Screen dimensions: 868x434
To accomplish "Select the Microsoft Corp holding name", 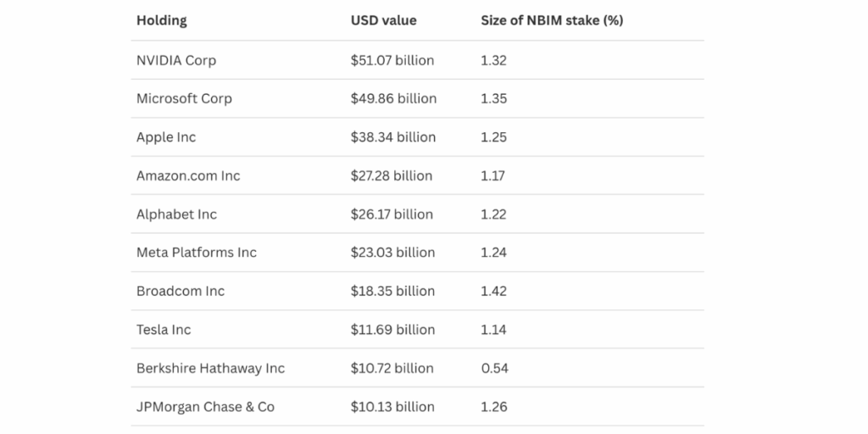I will tap(184, 98).
